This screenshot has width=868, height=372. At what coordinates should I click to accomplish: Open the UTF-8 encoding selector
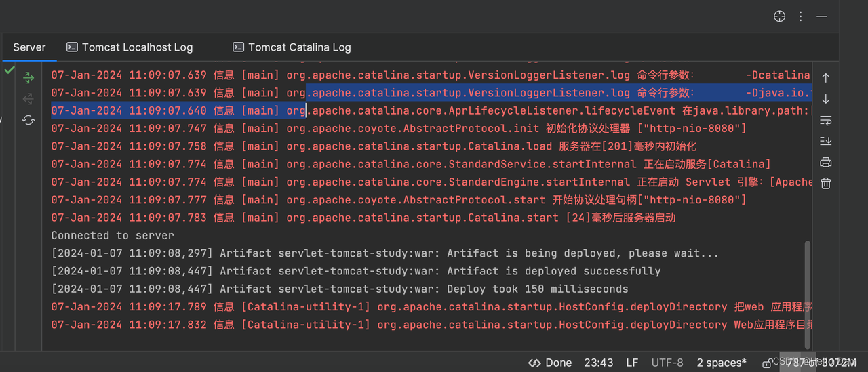coord(667,363)
